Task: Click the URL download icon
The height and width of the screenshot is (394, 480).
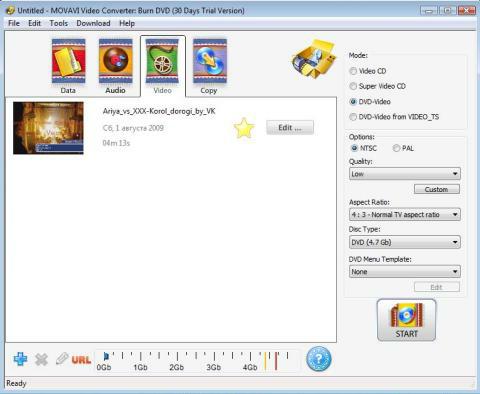Action: pos(81,360)
